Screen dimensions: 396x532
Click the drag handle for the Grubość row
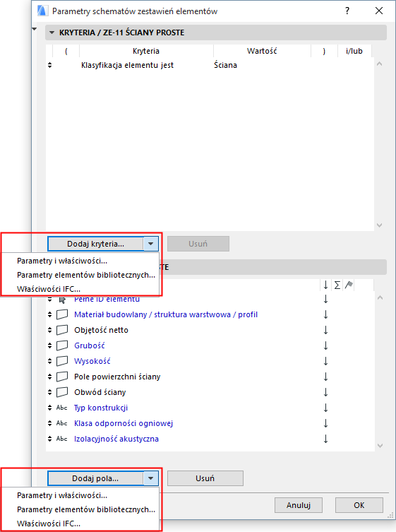50,345
